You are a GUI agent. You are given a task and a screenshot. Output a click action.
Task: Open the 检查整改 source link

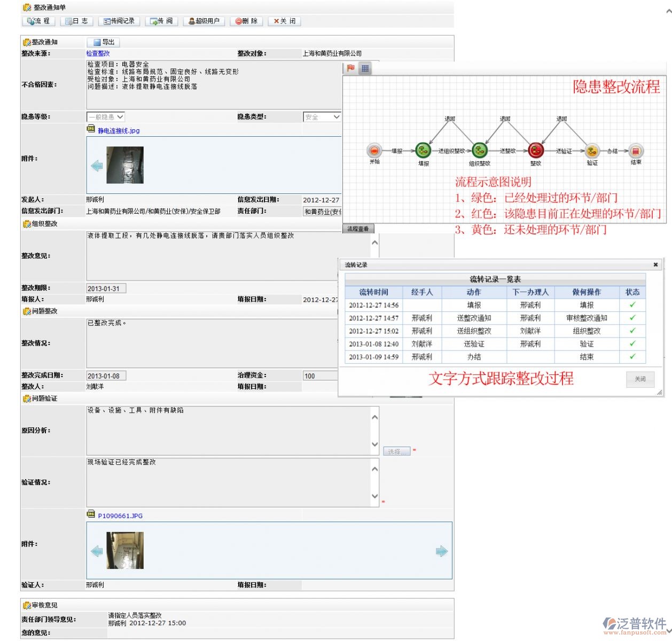tap(98, 53)
